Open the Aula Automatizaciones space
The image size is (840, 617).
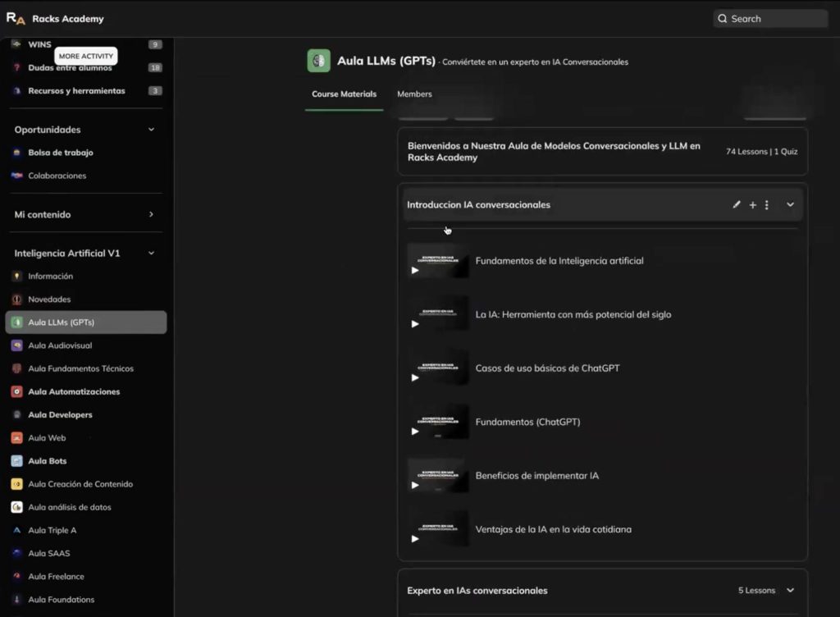click(x=74, y=392)
